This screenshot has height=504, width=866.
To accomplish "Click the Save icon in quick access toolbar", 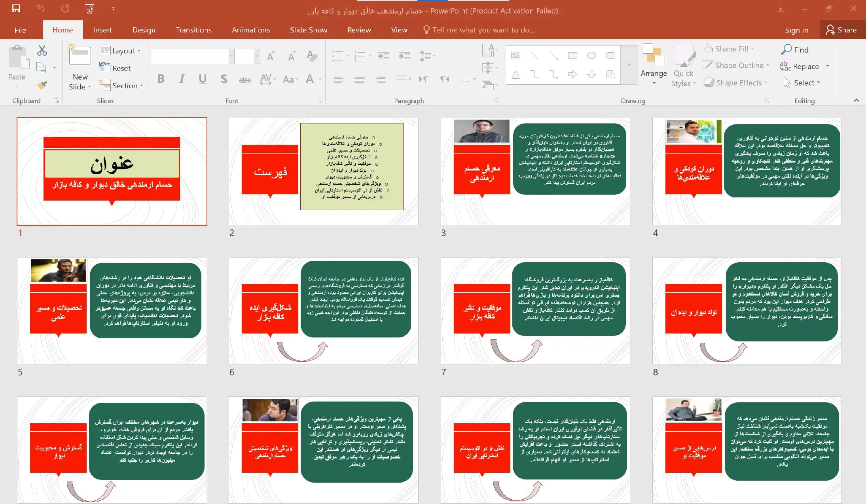I will coord(16,8).
